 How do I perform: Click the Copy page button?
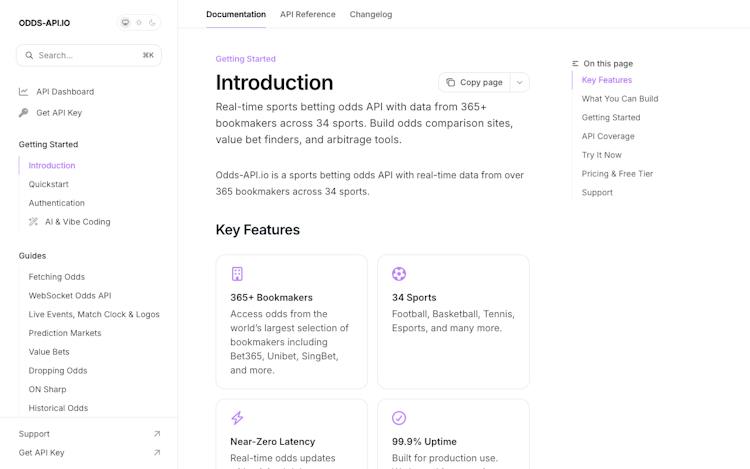(x=474, y=82)
